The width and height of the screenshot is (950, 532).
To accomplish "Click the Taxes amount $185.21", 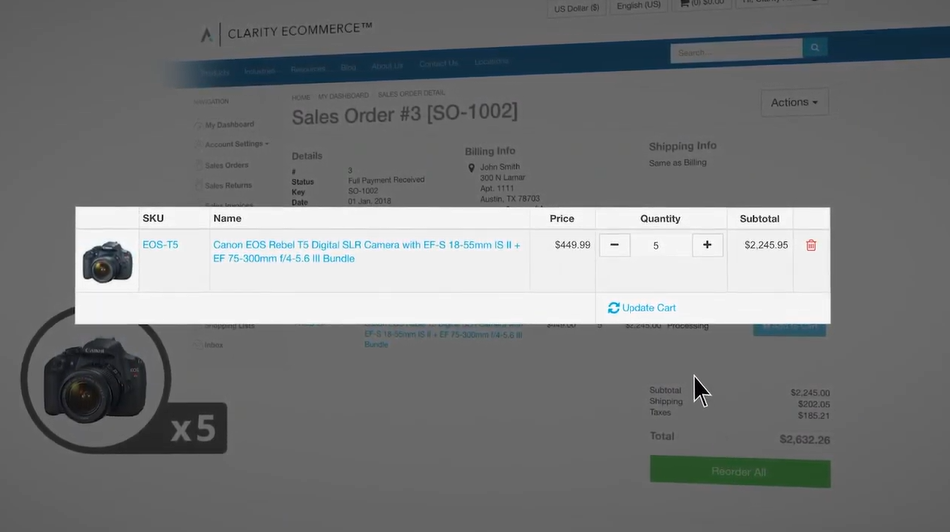I will point(814,416).
